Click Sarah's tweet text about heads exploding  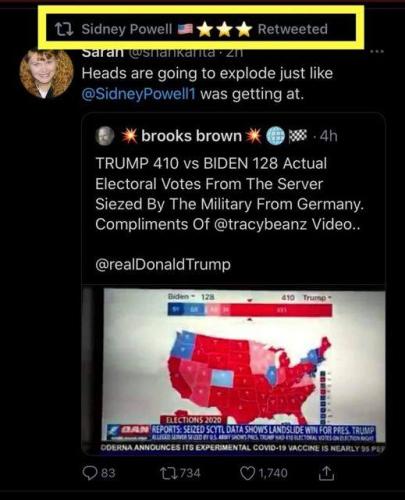[x=207, y=84]
